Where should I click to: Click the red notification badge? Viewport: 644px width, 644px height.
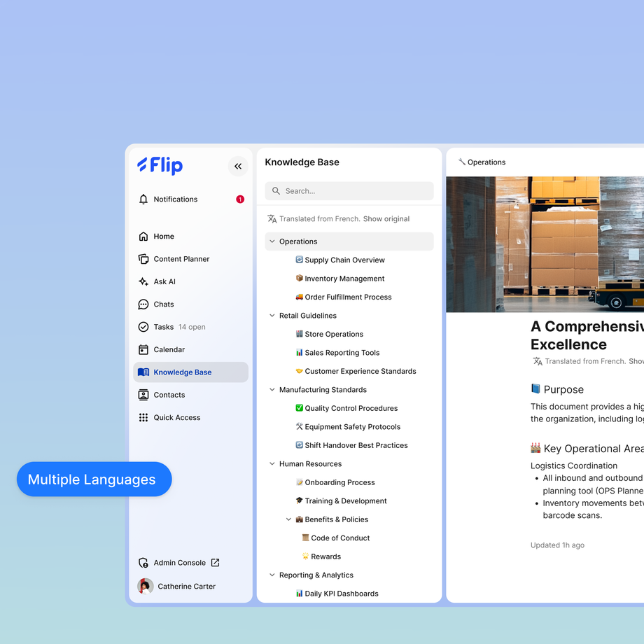click(x=240, y=199)
